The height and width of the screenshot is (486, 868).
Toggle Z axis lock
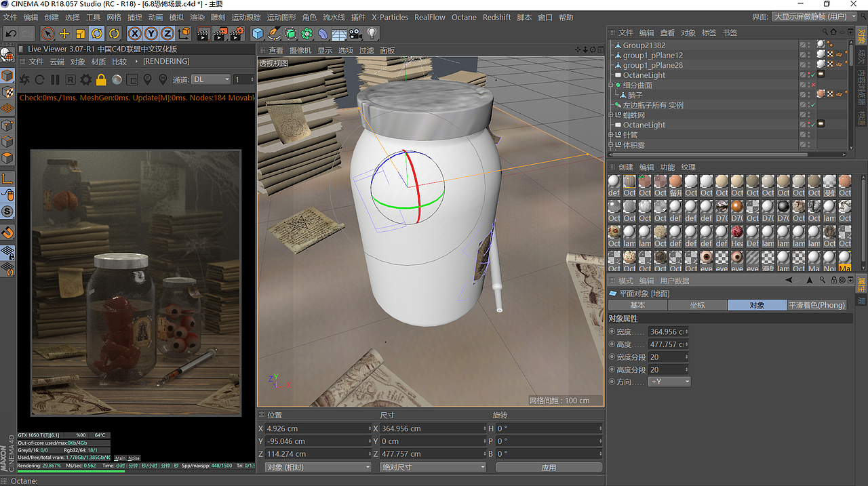pyautogui.click(x=167, y=33)
